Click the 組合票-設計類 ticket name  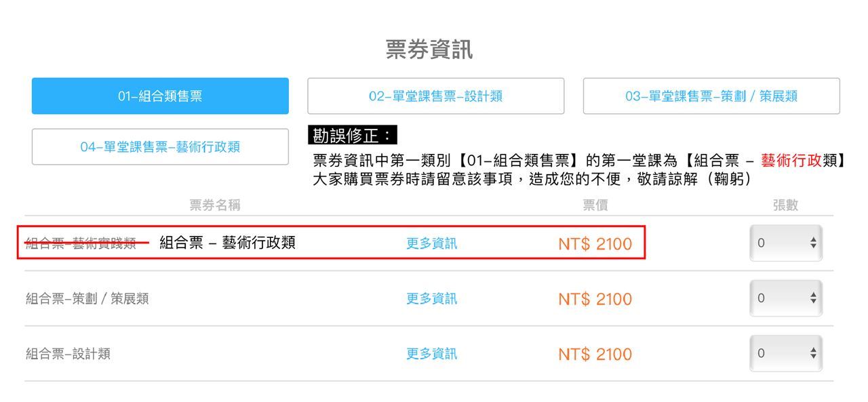tap(68, 354)
